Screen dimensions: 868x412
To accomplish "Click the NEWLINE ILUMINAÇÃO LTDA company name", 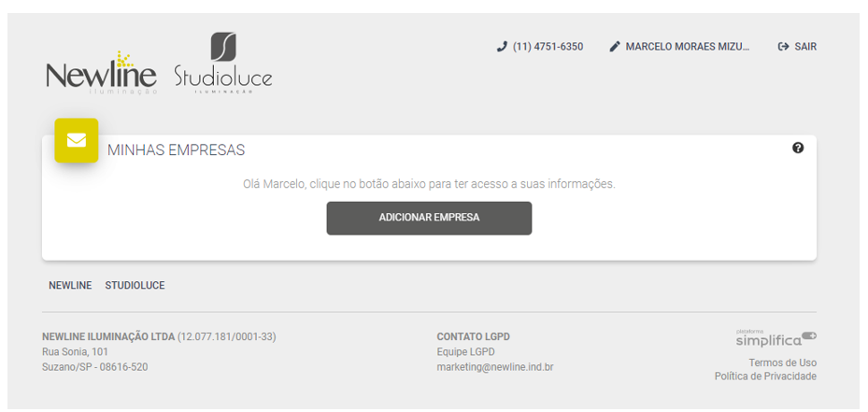I will [x=108, y=336].
